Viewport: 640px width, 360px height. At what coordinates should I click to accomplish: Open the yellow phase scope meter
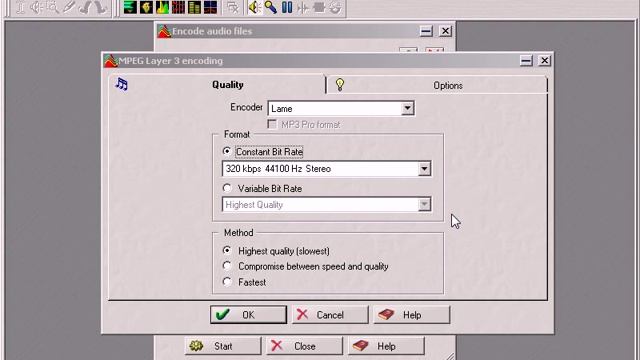146,7
